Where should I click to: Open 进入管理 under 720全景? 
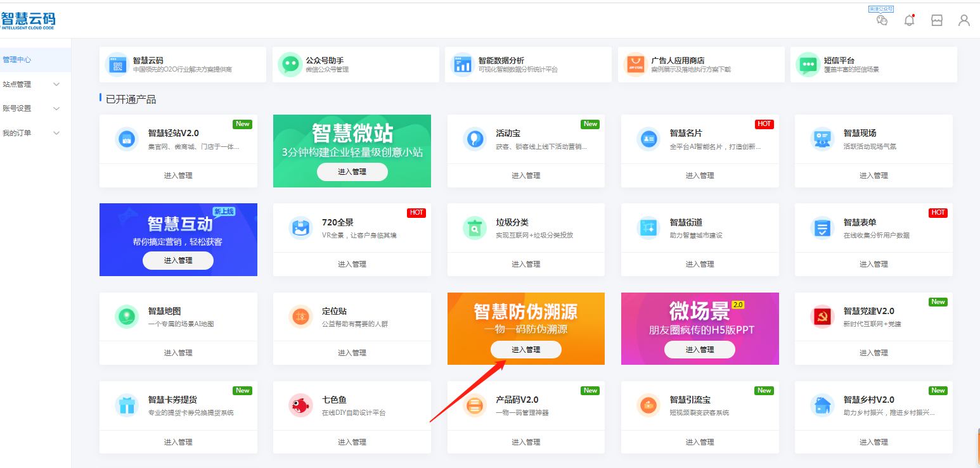coord(352,264)
